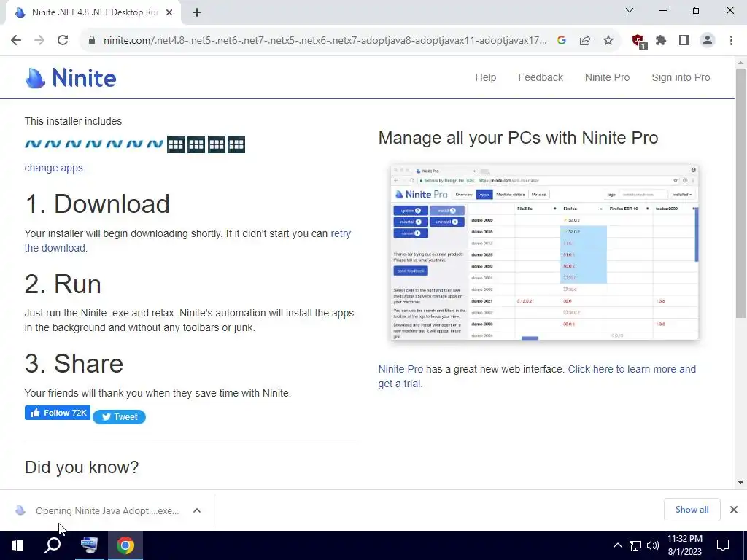Click the browser Back arrow

point(16,40)
